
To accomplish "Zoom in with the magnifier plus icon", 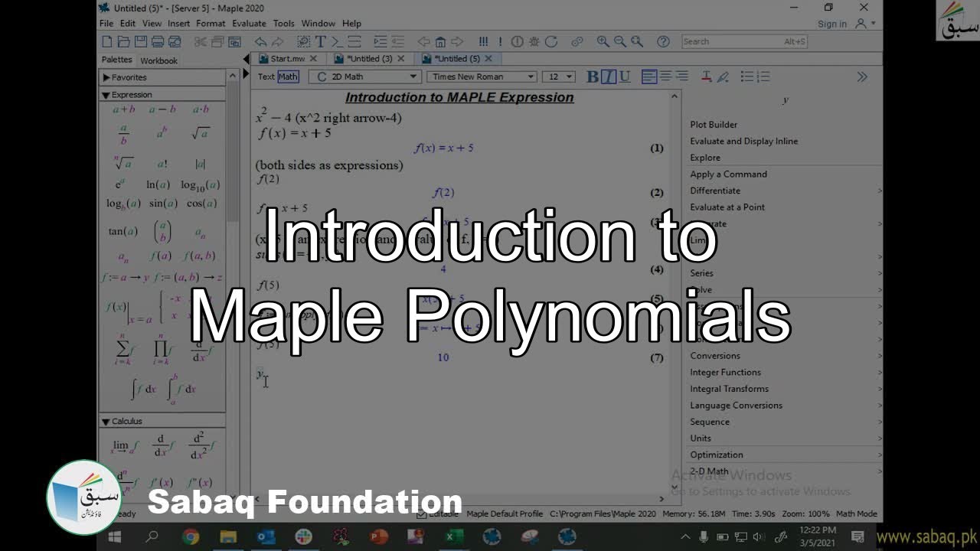I will [x=603, y=41].
